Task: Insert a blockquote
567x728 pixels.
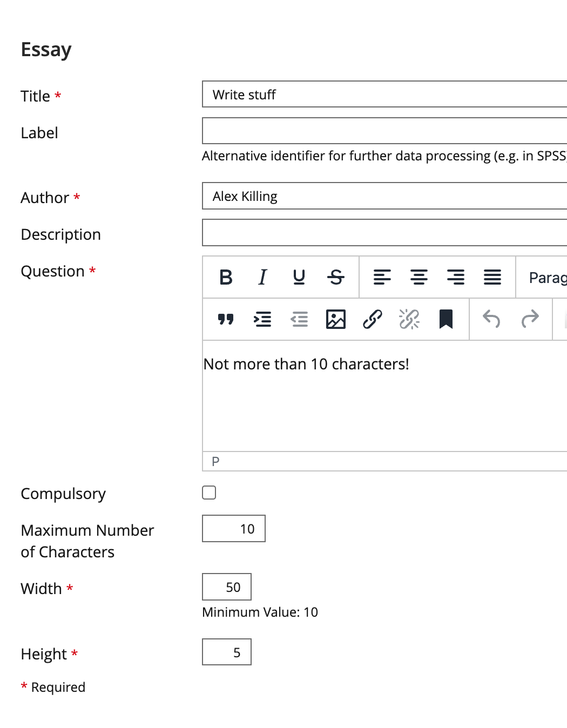Action: tap(226, 319)
